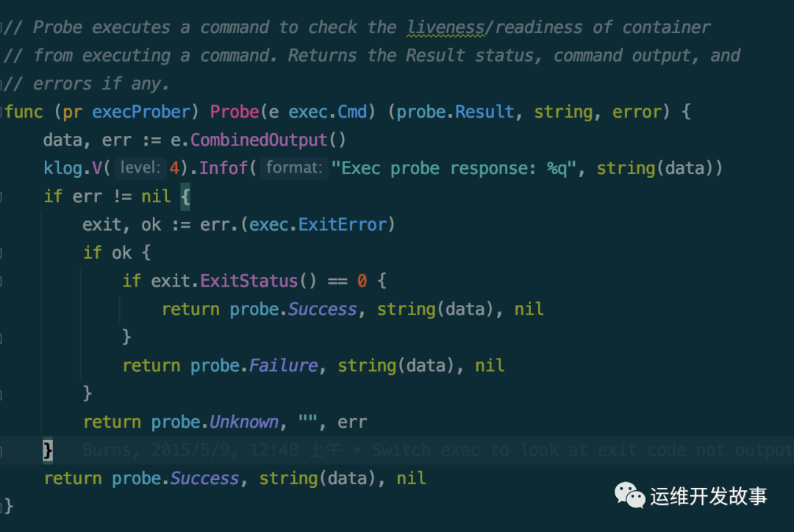Click the Probe method name
Viewport: 794px width, 532px height.
(x=235, y=112)
